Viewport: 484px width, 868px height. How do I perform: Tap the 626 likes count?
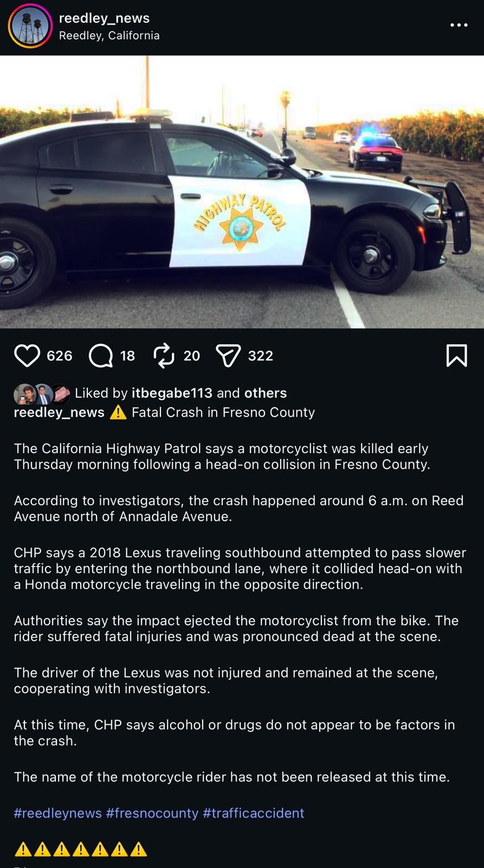coord(60,356)
